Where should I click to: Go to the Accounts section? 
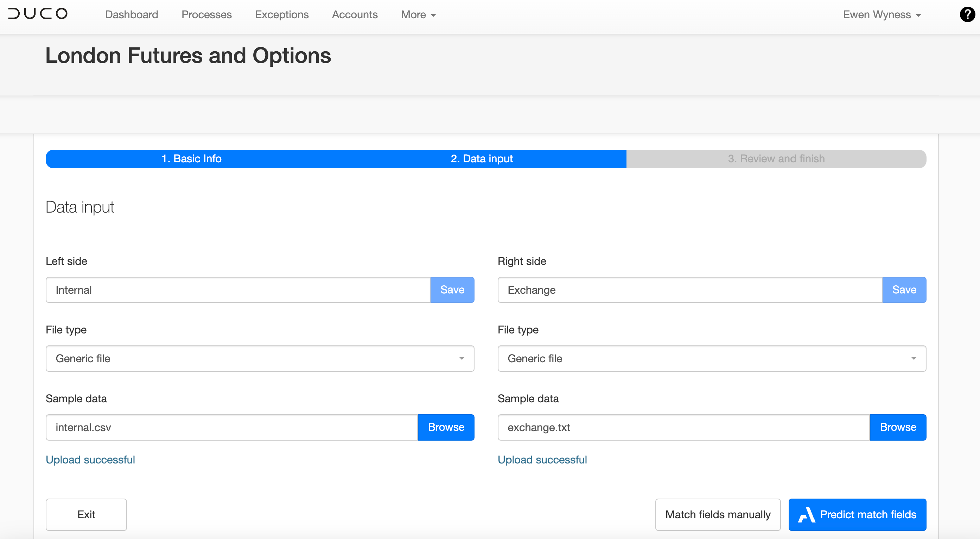355,15
